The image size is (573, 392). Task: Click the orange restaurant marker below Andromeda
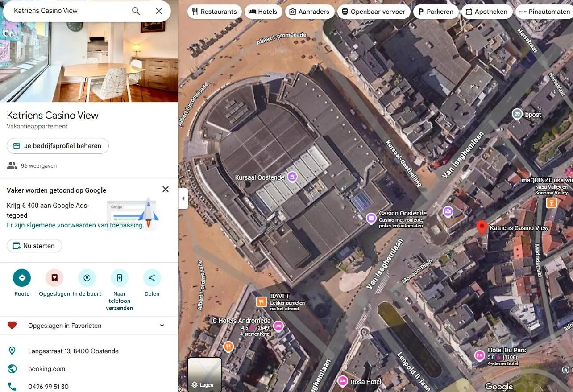(228, 347)
